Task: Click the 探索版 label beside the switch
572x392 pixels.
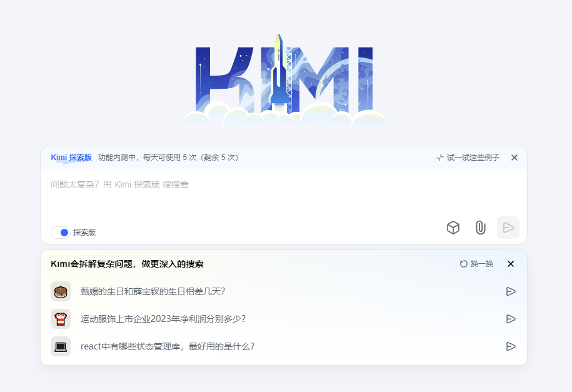Action: (x=84, y=233)
